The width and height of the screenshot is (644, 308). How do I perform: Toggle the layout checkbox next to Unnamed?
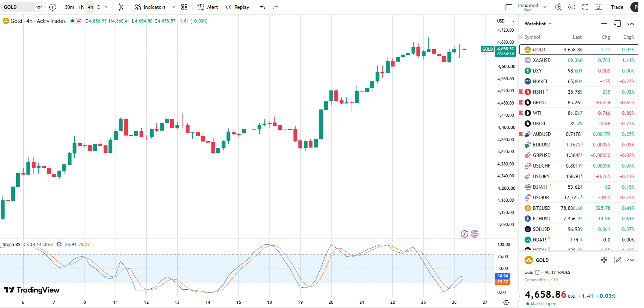[x=509, y=7]
